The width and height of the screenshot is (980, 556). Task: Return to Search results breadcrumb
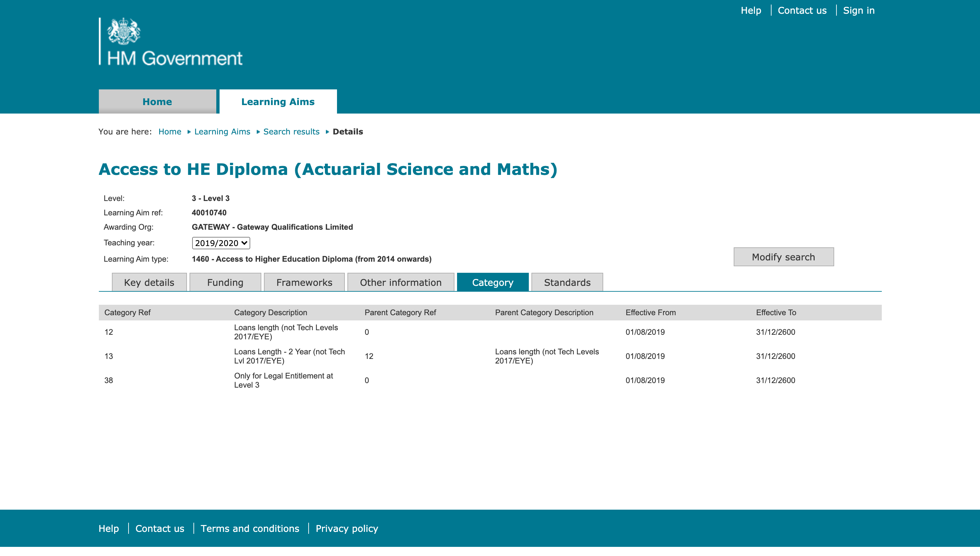(291, 132)
